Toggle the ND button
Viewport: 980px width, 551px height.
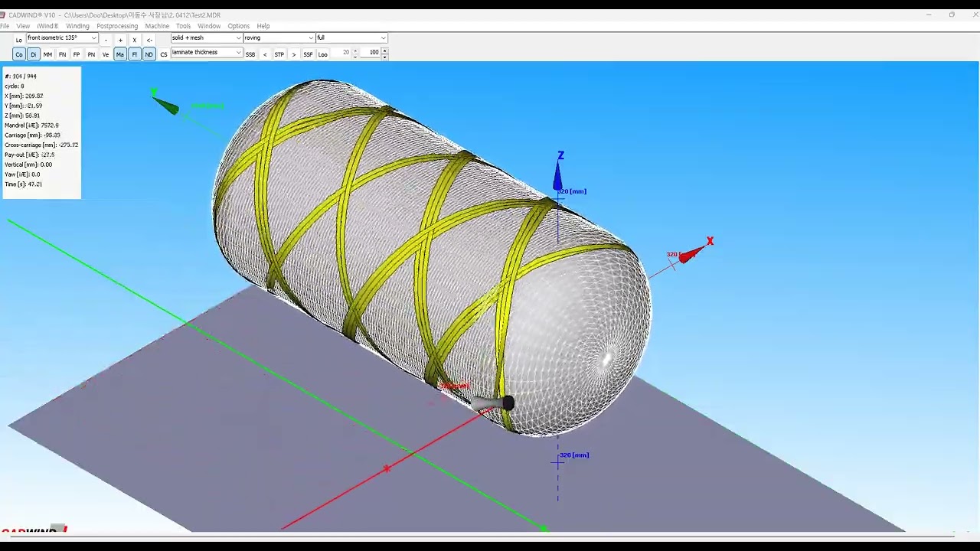[x=149, y=54]
